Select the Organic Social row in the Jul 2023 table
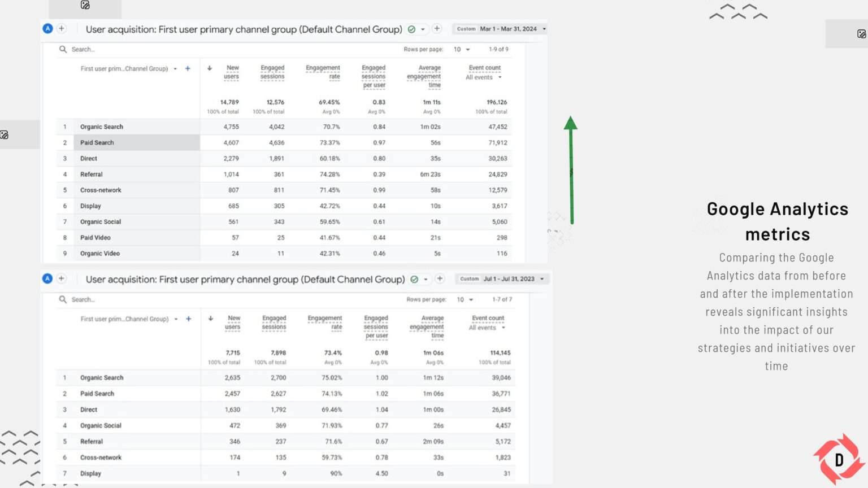Viewport: 868px width, 488px height. tap(284, 426)
